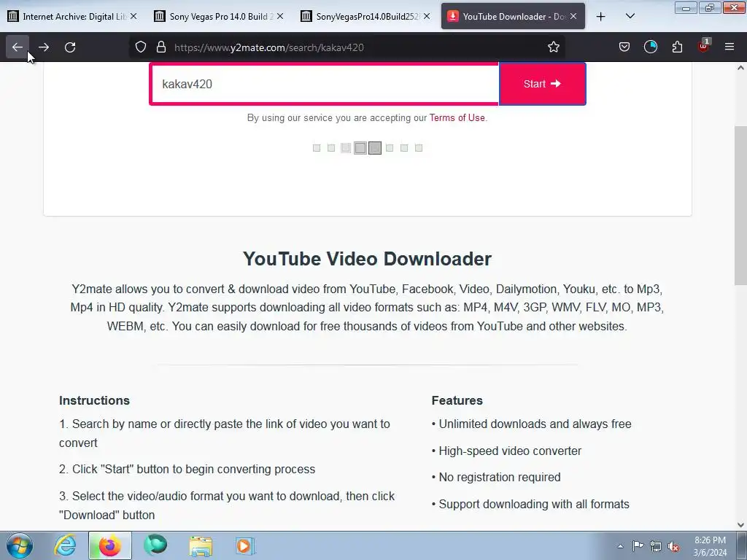The image size is (747, 560).
Task: Close the SonyVegasPro14.0Build252 tab
Action: point(427,16)
